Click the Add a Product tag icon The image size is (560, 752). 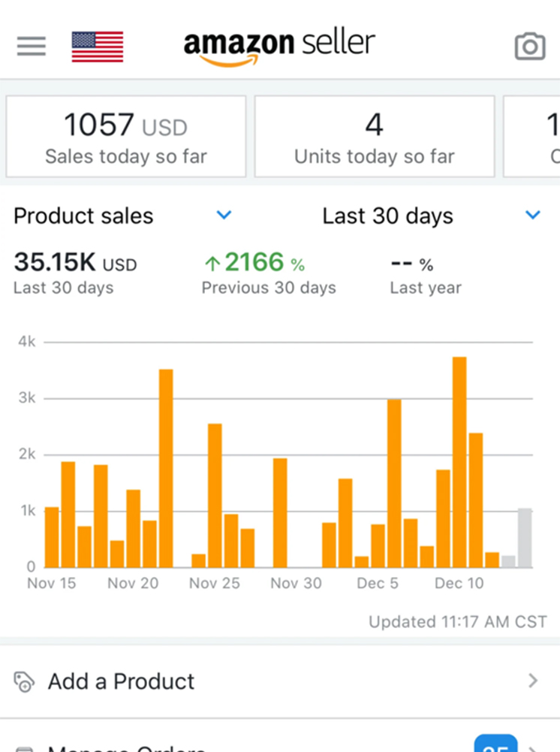(x=24, y=682)
